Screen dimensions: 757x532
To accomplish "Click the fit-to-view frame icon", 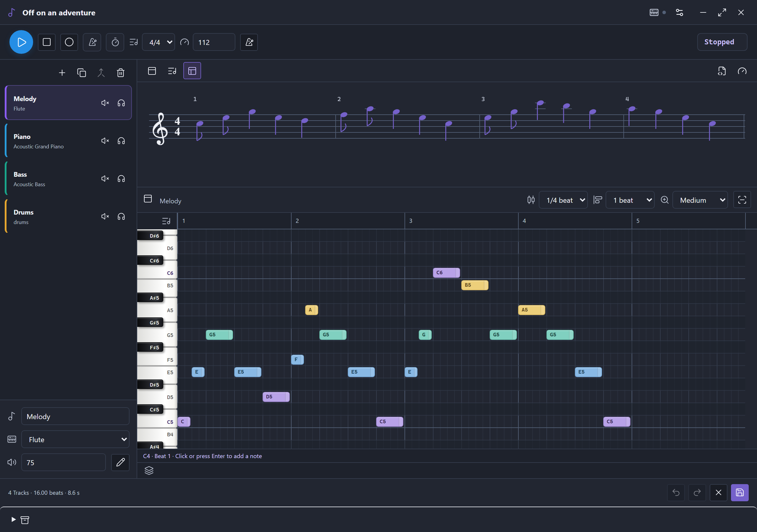I will [742, 200].
